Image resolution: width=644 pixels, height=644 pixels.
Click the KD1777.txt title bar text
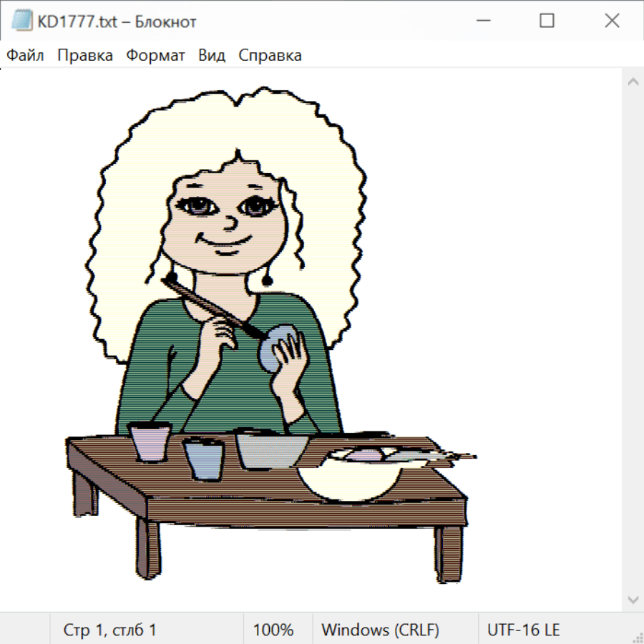(x=117, y=21)
